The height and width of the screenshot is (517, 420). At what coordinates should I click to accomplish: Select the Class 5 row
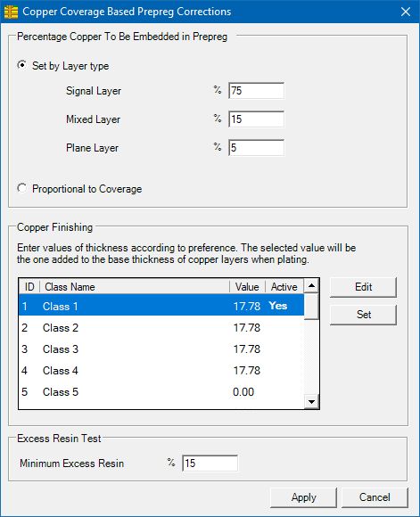pos(161,392)
